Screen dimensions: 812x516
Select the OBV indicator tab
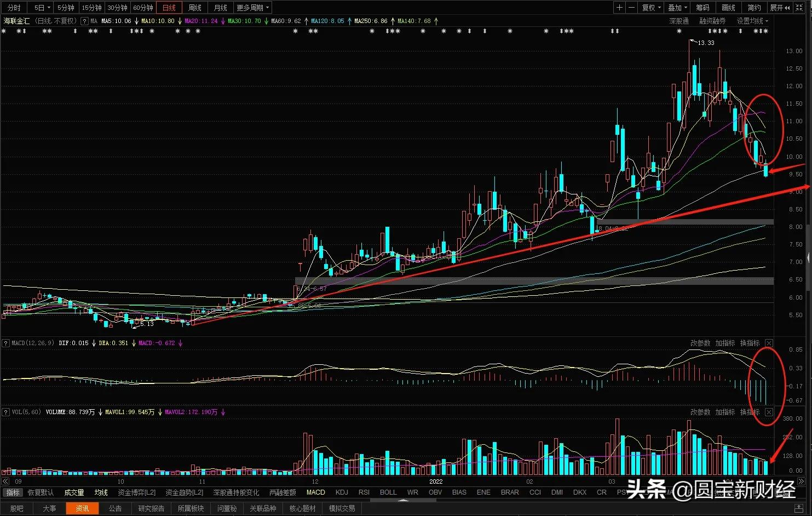coord(435,492)
